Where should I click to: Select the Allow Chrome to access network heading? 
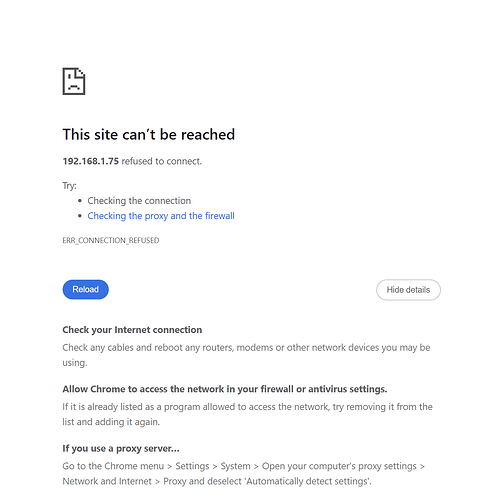pos(225,389)
